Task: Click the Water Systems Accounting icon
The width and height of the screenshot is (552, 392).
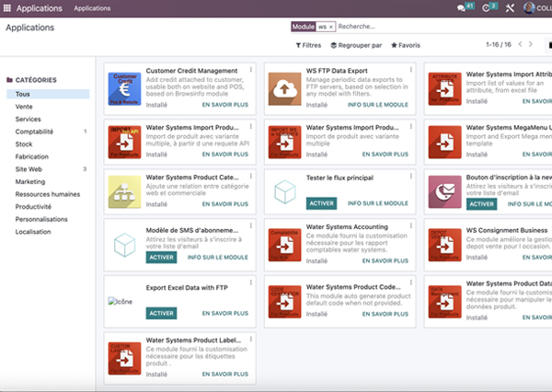Action: click(x=285, y=245)
